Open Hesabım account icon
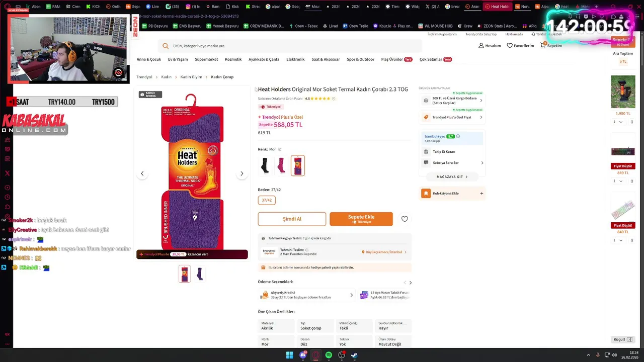Viewport: 644px width, 362px height. 481,45
